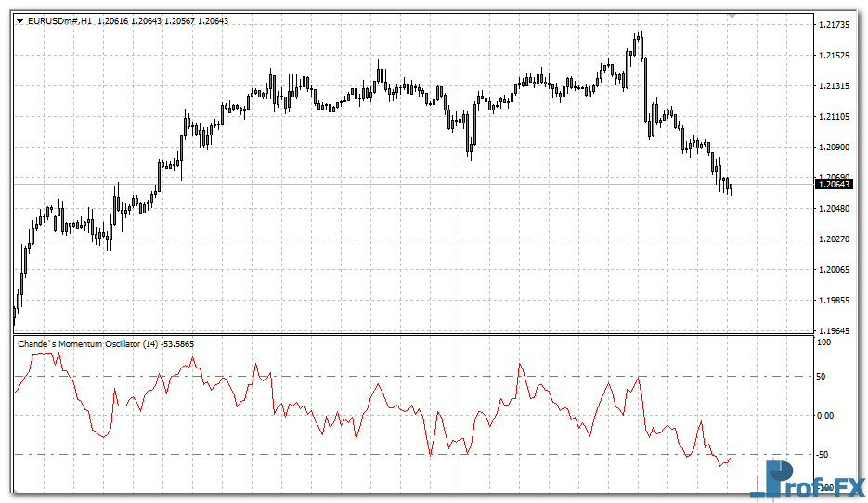Click the highest candlestick peak near 1.21735
This screenshot has height=503, width=868.
tap(639, 39)
